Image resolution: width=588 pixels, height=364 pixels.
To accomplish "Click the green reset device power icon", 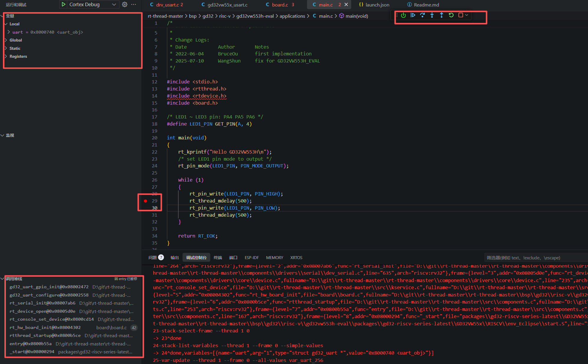I will click(403, 15).
